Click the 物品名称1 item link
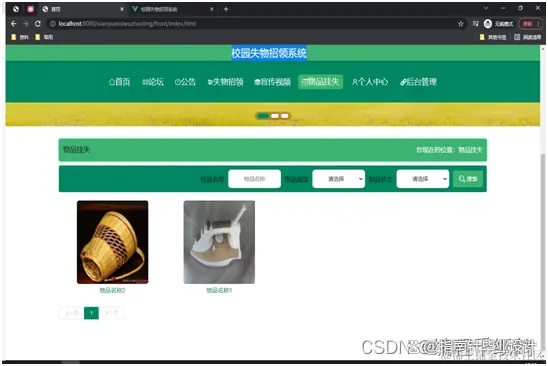This screenshot has width=548, height=366. [219, 290]
